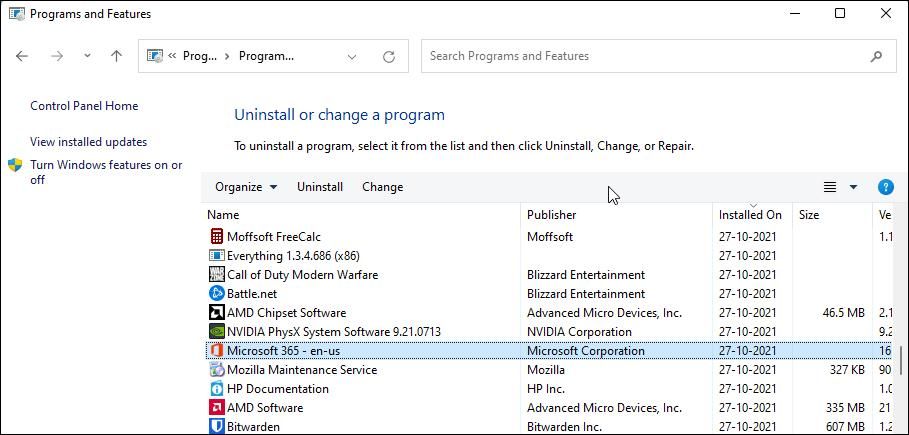Select the Bitwarden entry name
The width and height of the screenshot is (909, 435).
coord(253,427)
